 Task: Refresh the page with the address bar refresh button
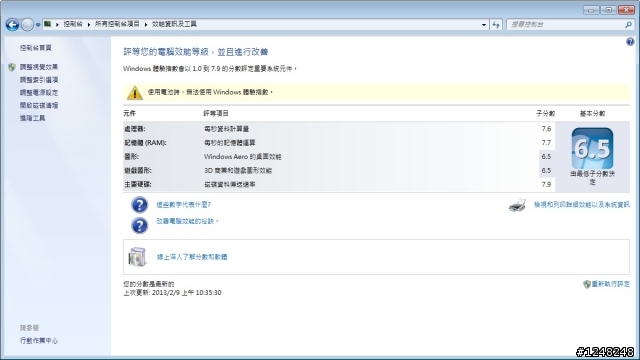click(496, 25)
